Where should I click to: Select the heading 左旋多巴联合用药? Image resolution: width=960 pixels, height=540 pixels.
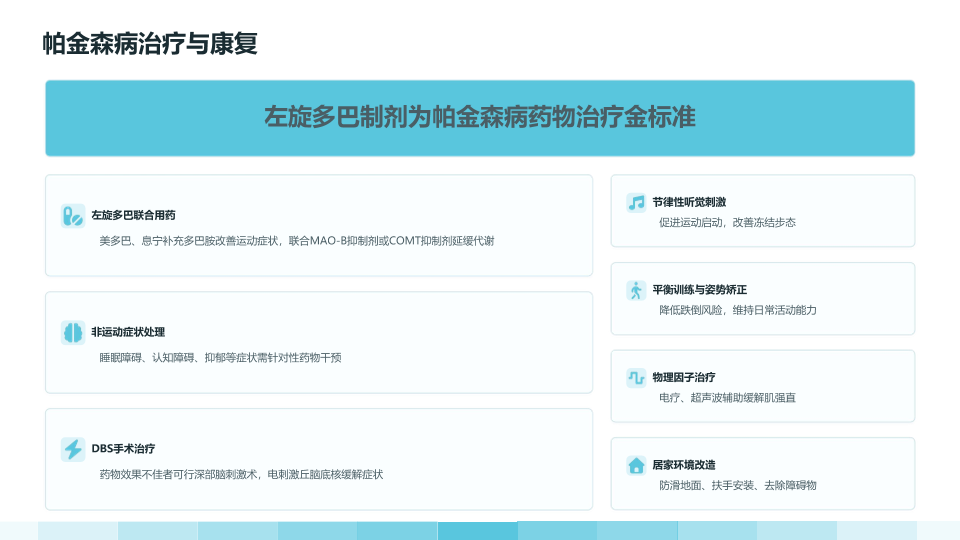point(133,215)
